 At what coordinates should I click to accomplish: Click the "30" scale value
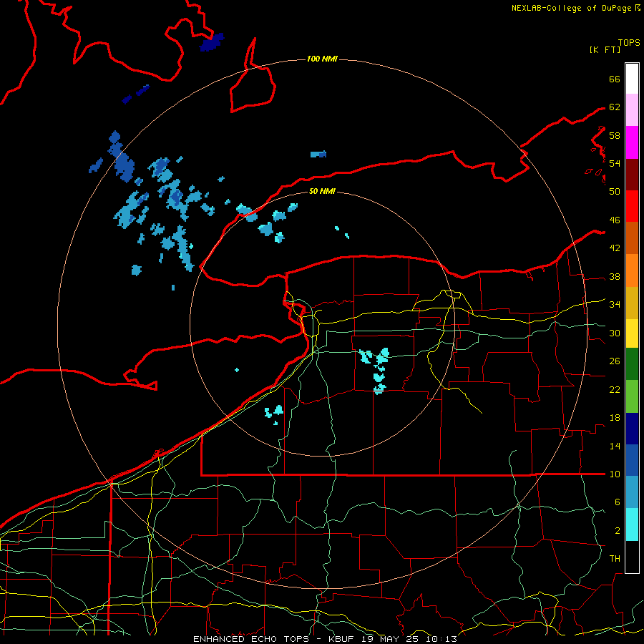(615, 333)
